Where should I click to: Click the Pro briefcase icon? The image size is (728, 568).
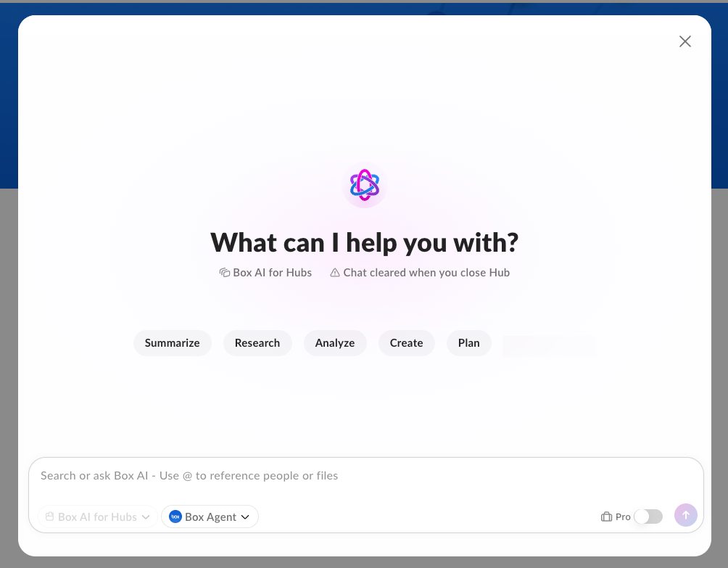coord(607,516)
